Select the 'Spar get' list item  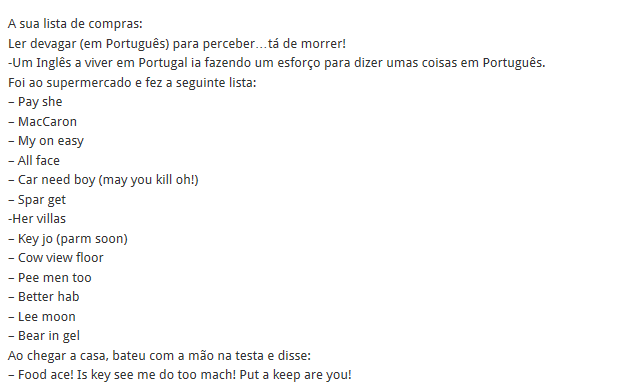(37, 200)
